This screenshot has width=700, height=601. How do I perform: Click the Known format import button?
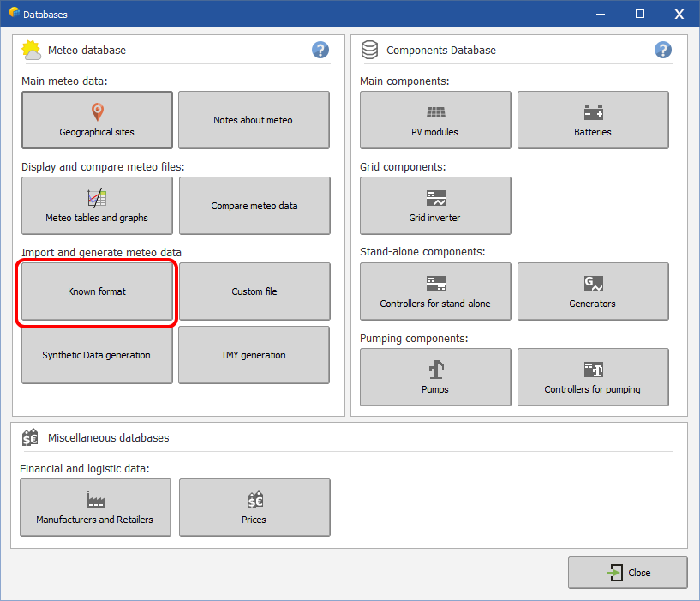[x=97, y=291]
